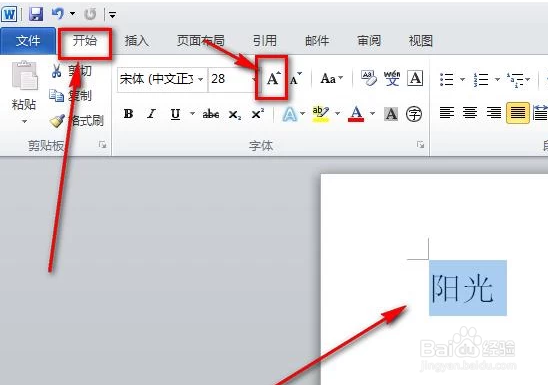Expand the numbering dropdown arrow
The height and width of the screenshot is (385, 548).
click(x=497, y=79)
